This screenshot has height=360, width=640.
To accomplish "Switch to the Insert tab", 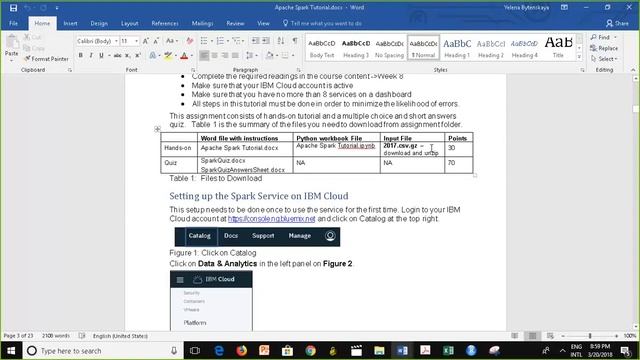I will tap(70, 23).
